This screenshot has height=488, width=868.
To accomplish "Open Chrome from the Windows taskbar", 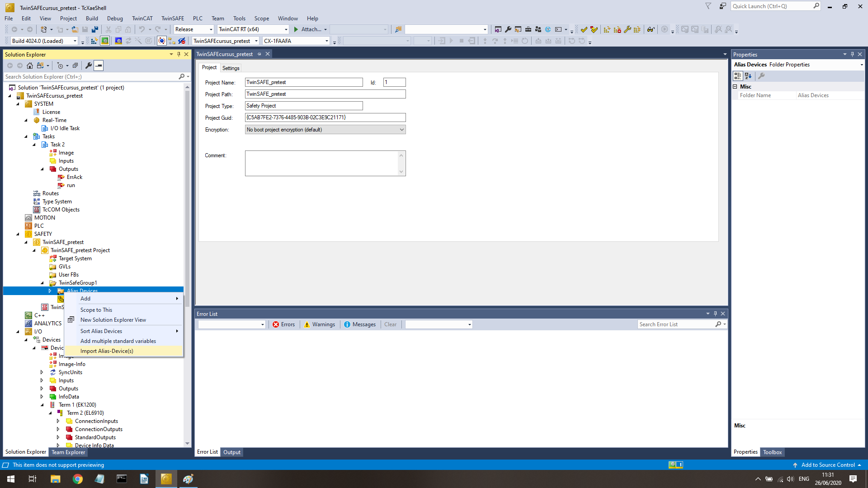I will coord(78,479).
